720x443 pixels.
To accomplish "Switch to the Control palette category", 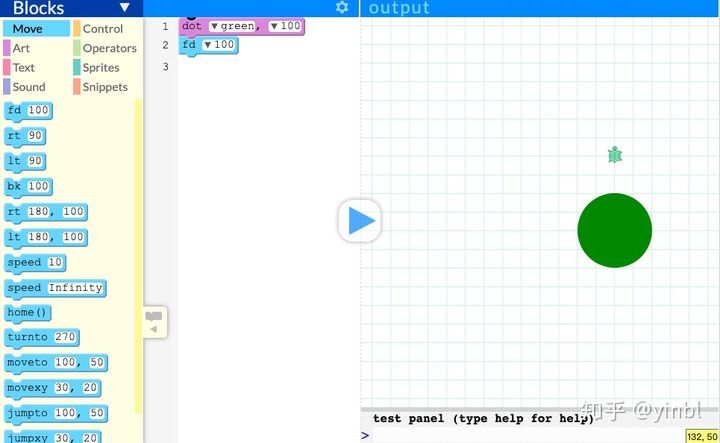I will [x=107, y=28].
